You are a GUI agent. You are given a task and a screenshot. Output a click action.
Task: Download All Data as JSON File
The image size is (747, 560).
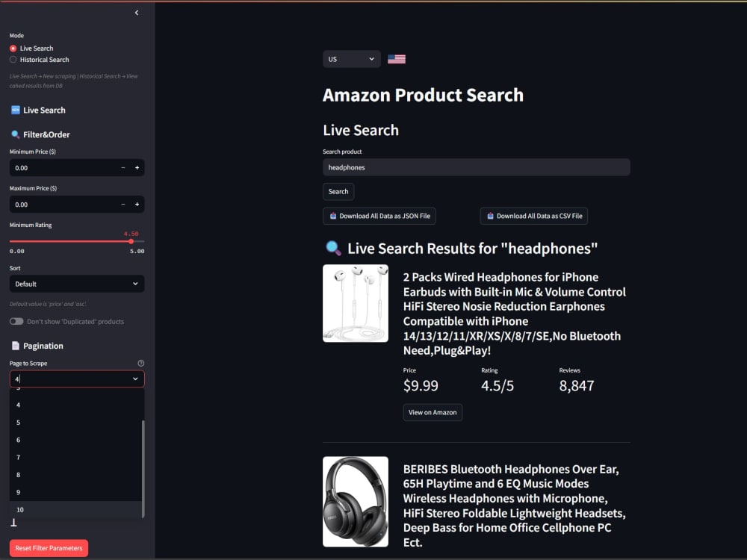[379, 216]
